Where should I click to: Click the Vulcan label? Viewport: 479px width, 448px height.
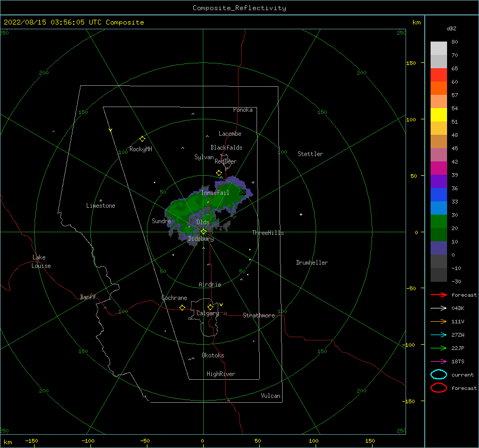pos(271,396)
